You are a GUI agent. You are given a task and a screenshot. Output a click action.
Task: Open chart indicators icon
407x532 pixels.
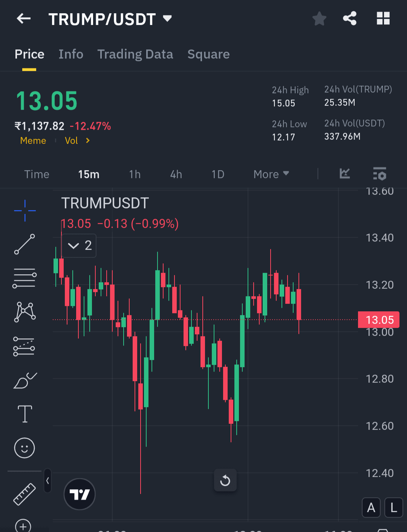click(345, 174)
